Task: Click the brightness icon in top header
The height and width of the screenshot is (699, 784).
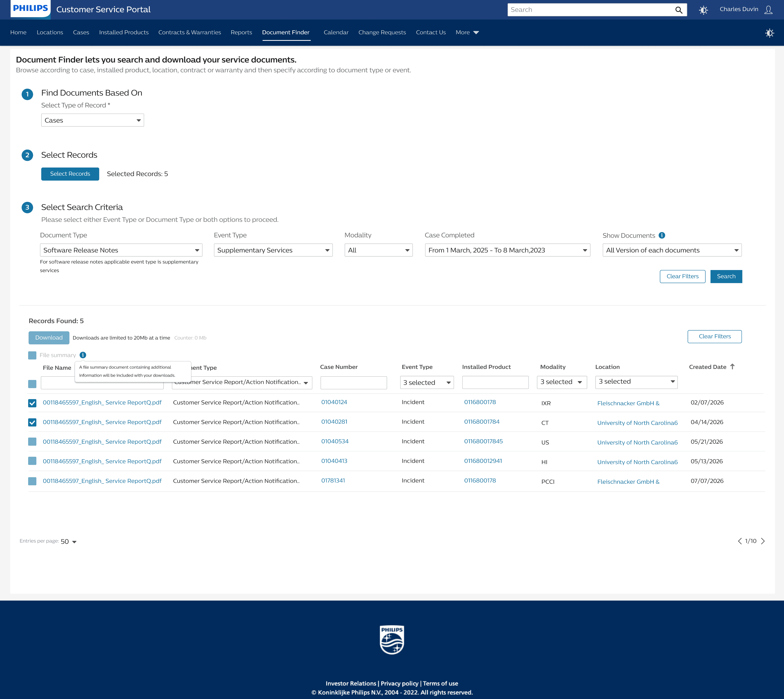Action: click(703, 10)
